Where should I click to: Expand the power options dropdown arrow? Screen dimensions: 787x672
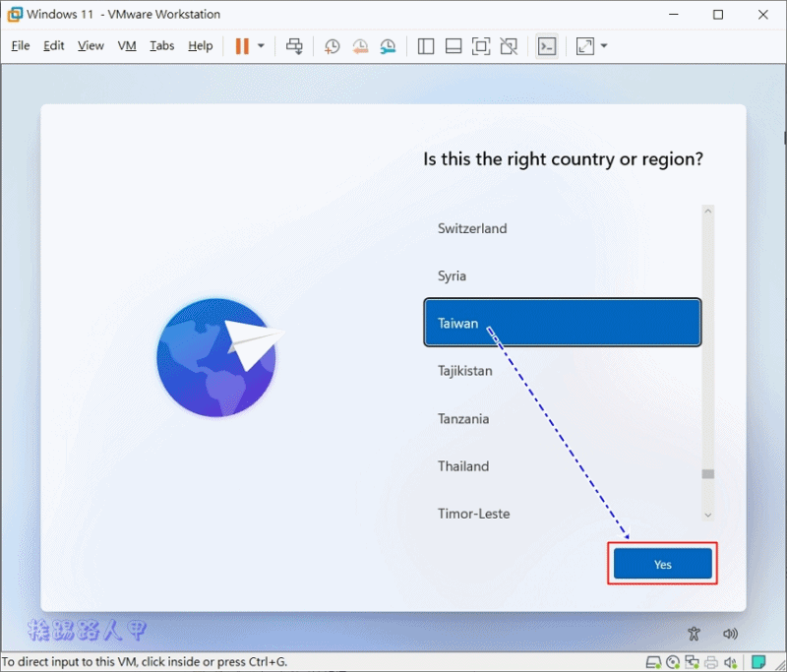tap(261, 46)
